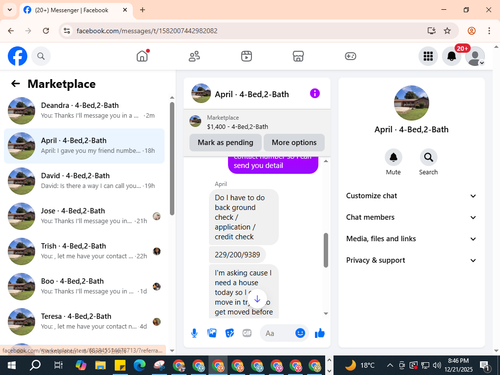Click the chat header April - 4-Bed,2-Bath title

[x=252, y=94]
